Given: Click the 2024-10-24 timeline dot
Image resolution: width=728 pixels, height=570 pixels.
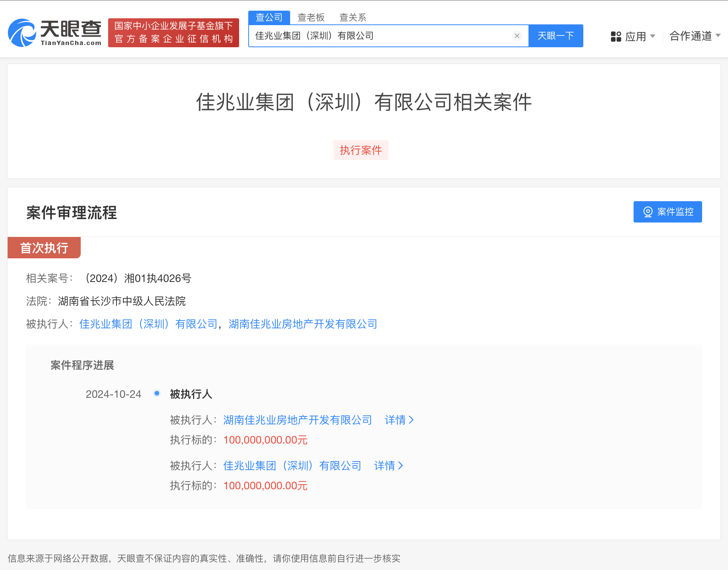Looking at the screenshot, I should pos(156,393).
